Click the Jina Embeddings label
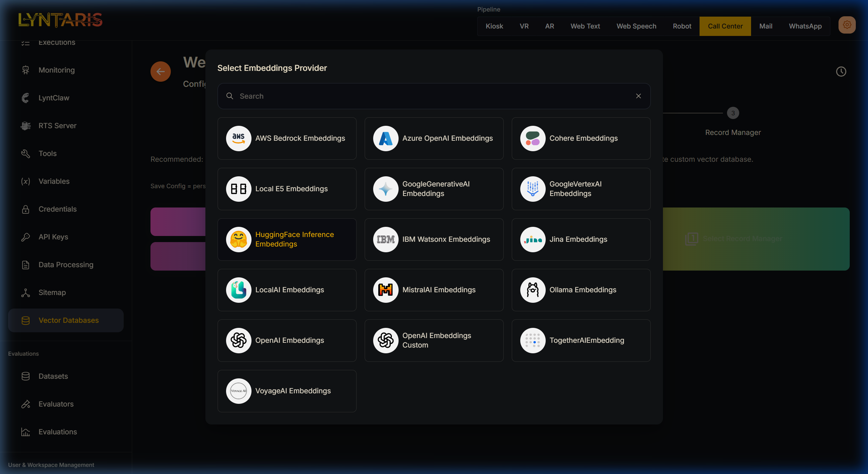 pos(578,239)
